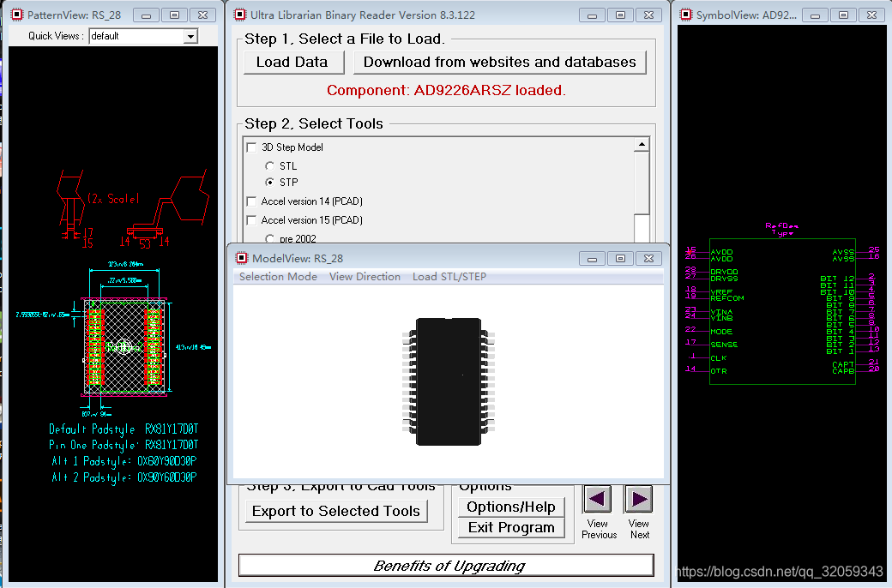Image resolution: width=892 pixels, height=588 pixels.
Task: Select the STL radio button
Action: click(x=269, y=166)
